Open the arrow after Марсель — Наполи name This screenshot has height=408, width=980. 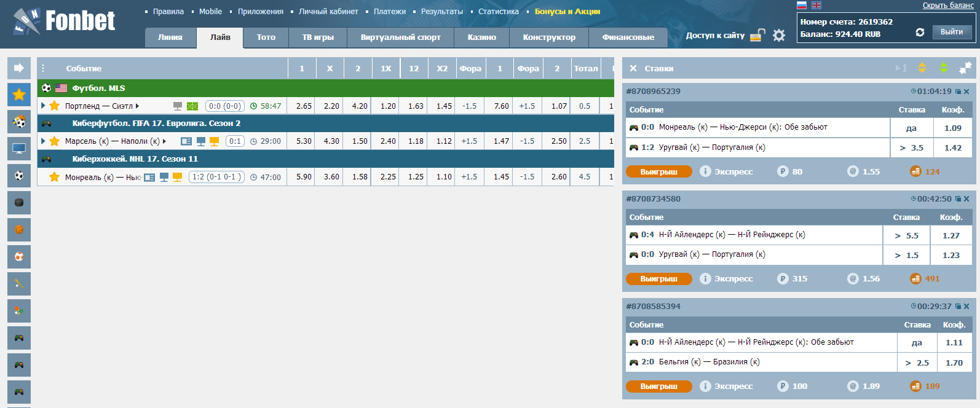(x=165, y=141)
